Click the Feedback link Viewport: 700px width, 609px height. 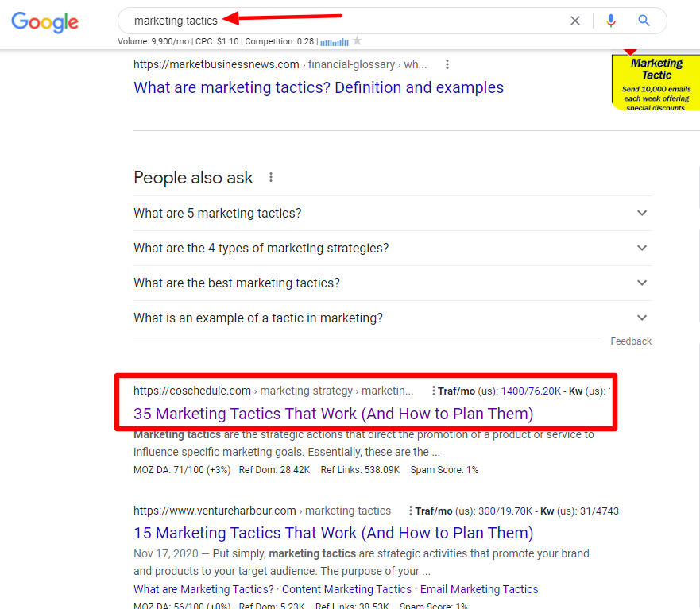click(631, 341)
